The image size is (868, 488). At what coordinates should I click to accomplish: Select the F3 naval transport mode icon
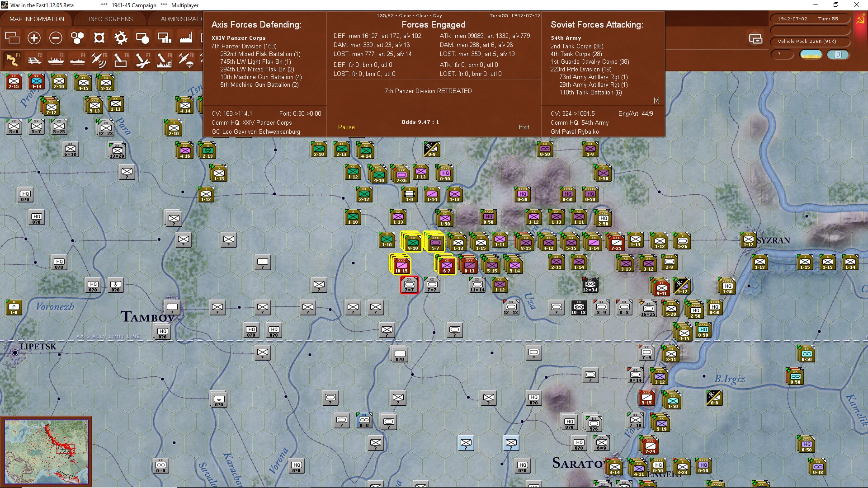[x=56, y=60]
